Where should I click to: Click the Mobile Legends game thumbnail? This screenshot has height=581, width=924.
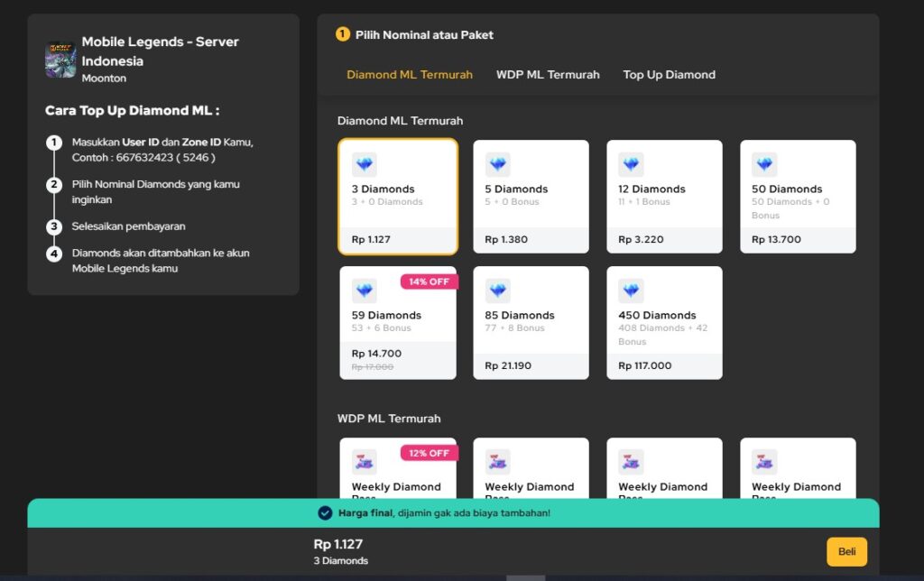point(60,60)
